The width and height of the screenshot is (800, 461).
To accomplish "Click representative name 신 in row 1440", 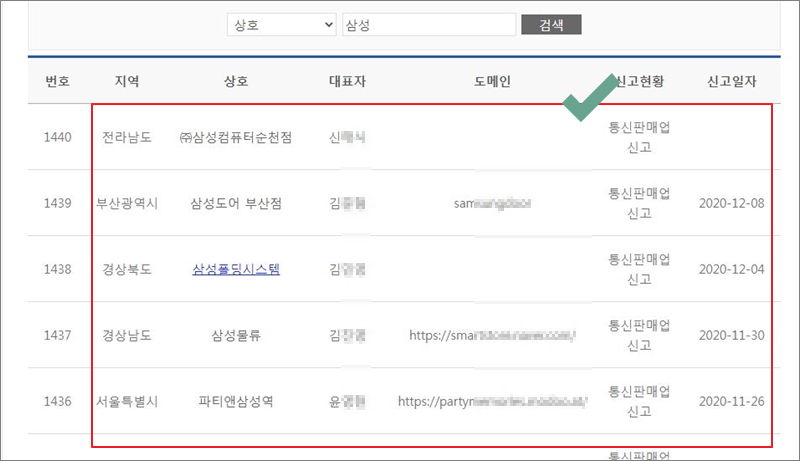I will 347,137.
